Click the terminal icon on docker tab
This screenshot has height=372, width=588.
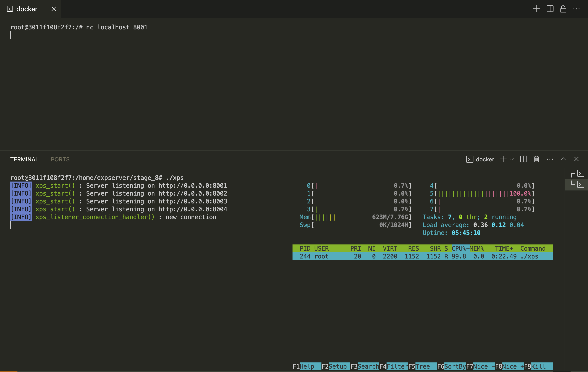[x=10, y=9]
